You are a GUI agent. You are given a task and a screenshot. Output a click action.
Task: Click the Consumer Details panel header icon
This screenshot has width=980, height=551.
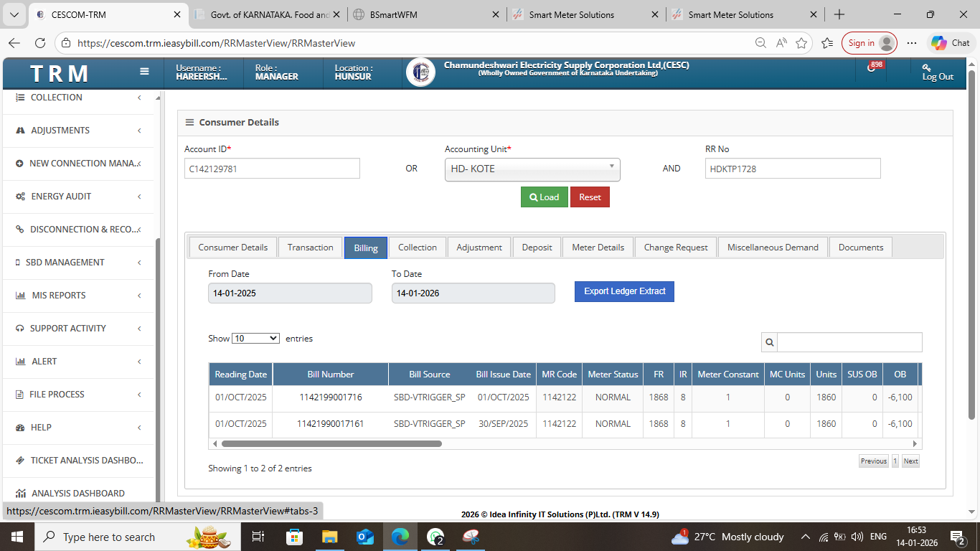click(x=189, y=122)
